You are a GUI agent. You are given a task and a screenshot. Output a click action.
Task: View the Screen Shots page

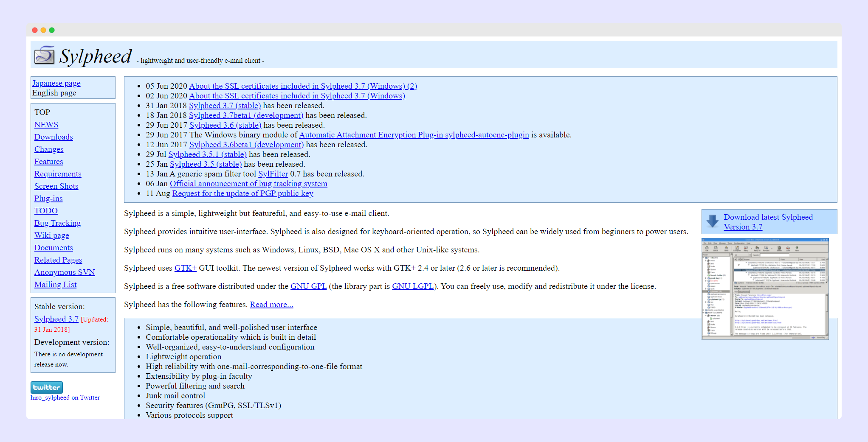[x=56, y=186]
